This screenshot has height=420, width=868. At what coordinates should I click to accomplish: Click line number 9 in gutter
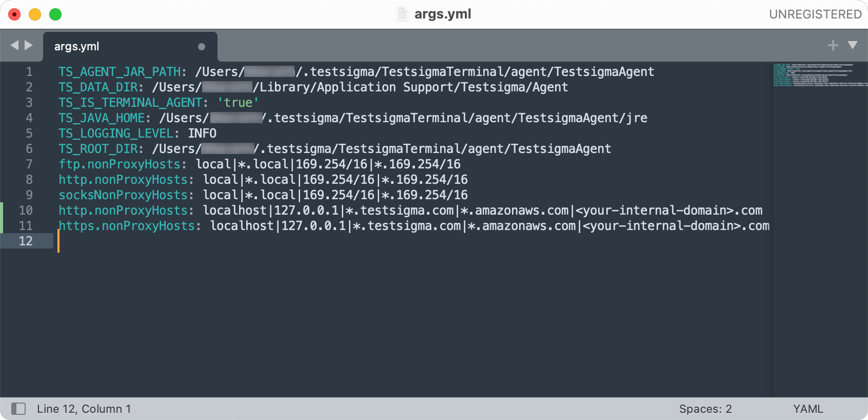(x=29, y=195)
